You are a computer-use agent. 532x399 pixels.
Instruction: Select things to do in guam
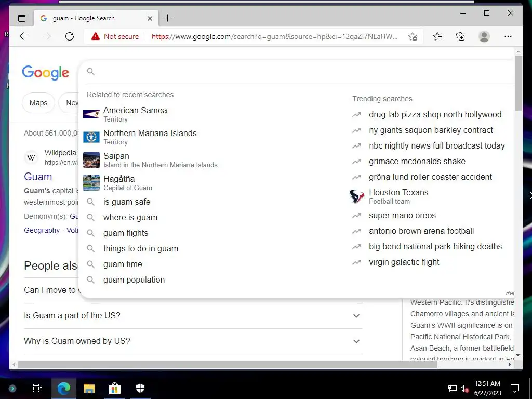point(140,249)
